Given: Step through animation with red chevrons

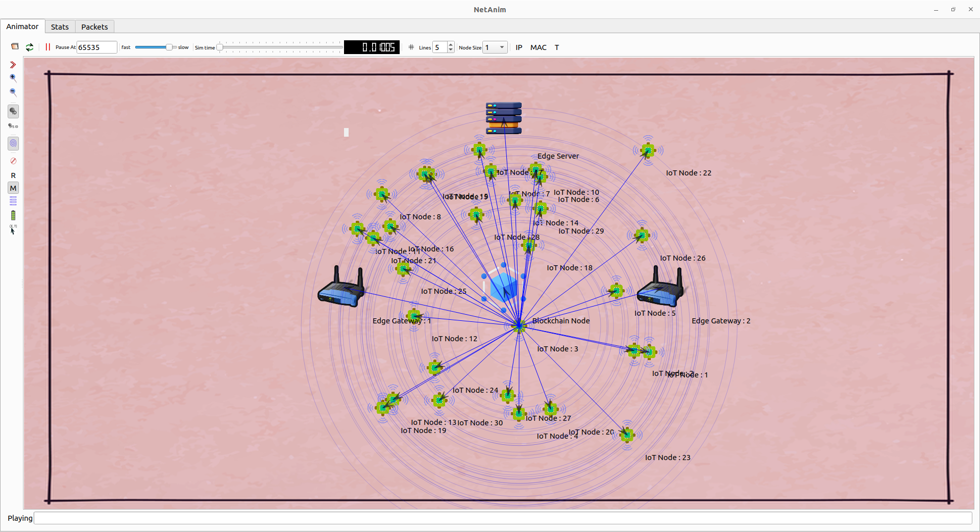Looking at the screenshot, I should (x=13, y=65).
